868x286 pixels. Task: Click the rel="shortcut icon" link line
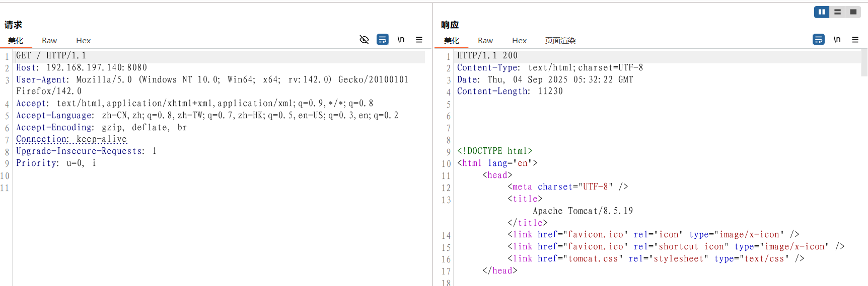click(x=676, y=247)
